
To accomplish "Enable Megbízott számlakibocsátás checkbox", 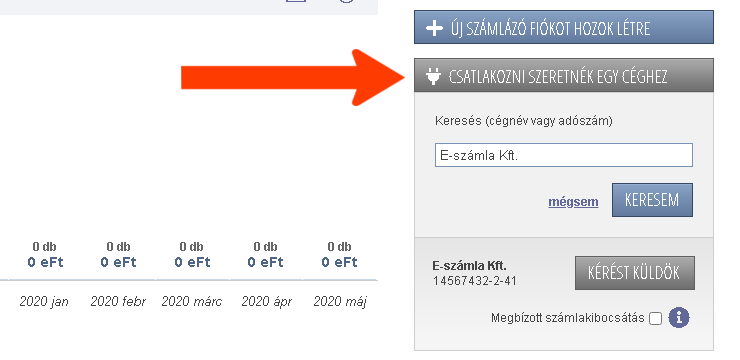I will click(x=655, y=318).
